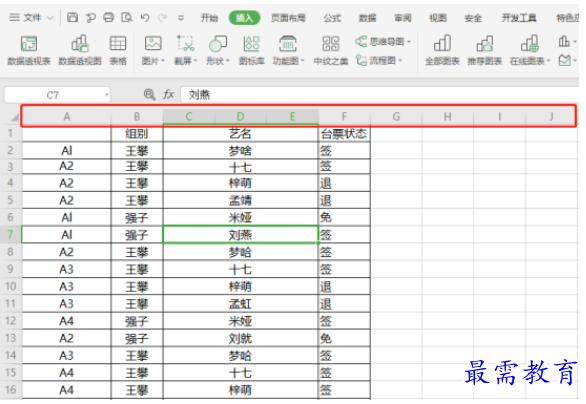Expand the arrow next to 文件

click(50, 18)
